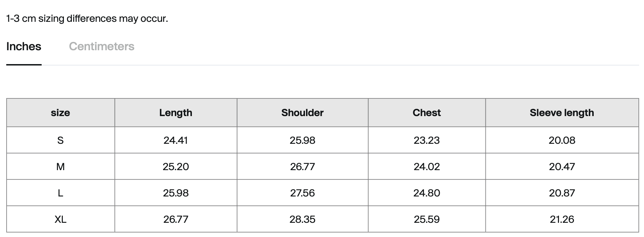Viewport: 644px width, 237px height.
Task: Click the size column header
Action: tap(60, 113)
